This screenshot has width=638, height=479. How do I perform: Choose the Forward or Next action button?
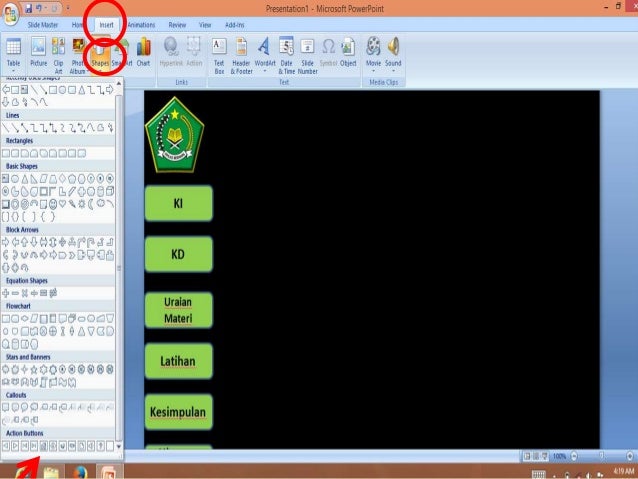tap(15, 446)
